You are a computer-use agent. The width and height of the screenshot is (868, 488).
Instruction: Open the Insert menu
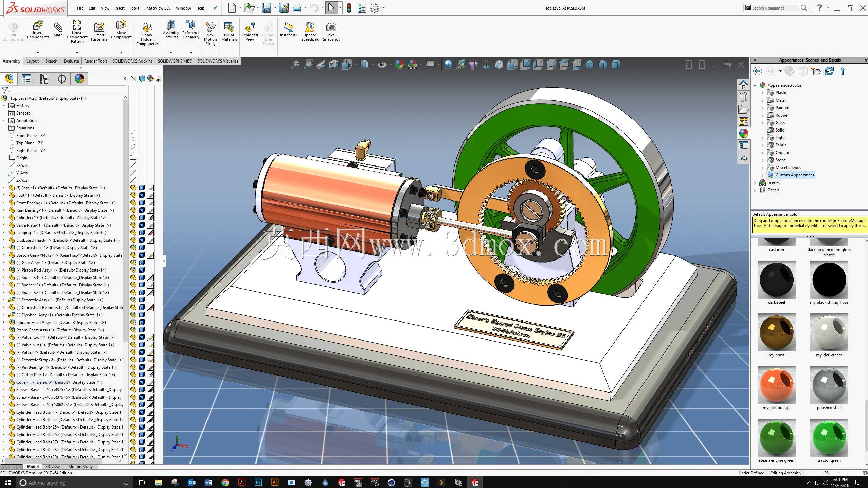tap(120, 8)
